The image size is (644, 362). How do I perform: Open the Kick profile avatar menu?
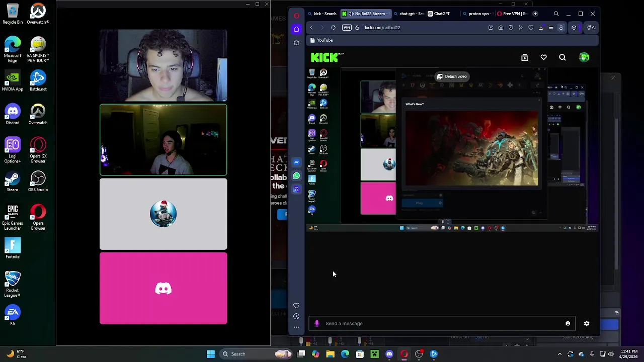click(x=584, y=57)
